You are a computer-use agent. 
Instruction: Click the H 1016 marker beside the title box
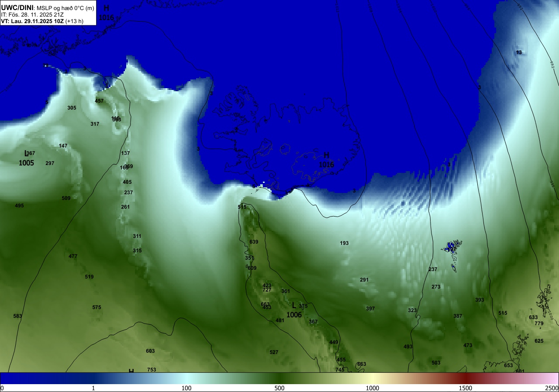[106, 13]
